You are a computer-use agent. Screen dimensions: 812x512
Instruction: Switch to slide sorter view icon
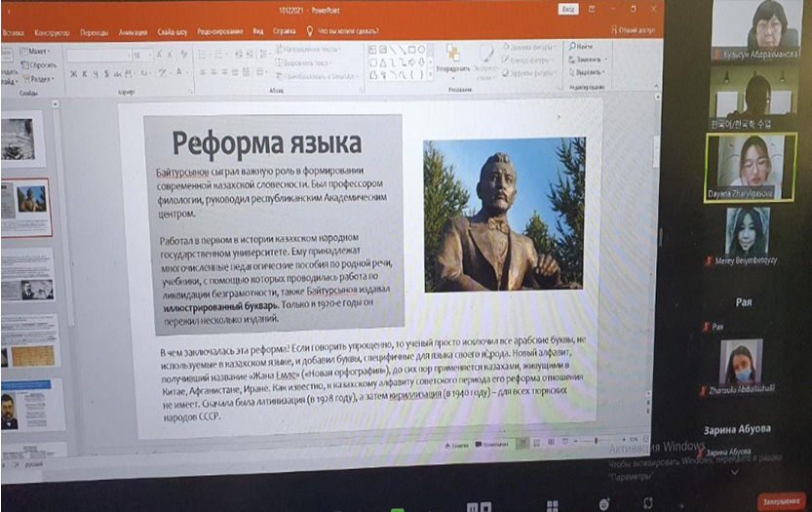tap(538, 443)
